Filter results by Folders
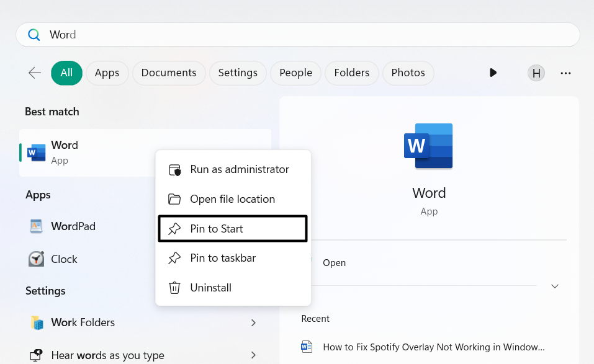 [351, 73]
